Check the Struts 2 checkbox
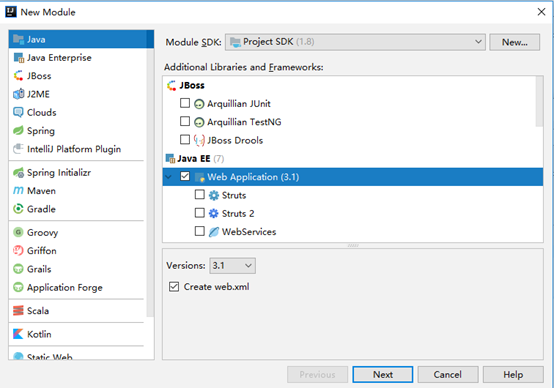554x388 pixels. (x=200, y=213)
